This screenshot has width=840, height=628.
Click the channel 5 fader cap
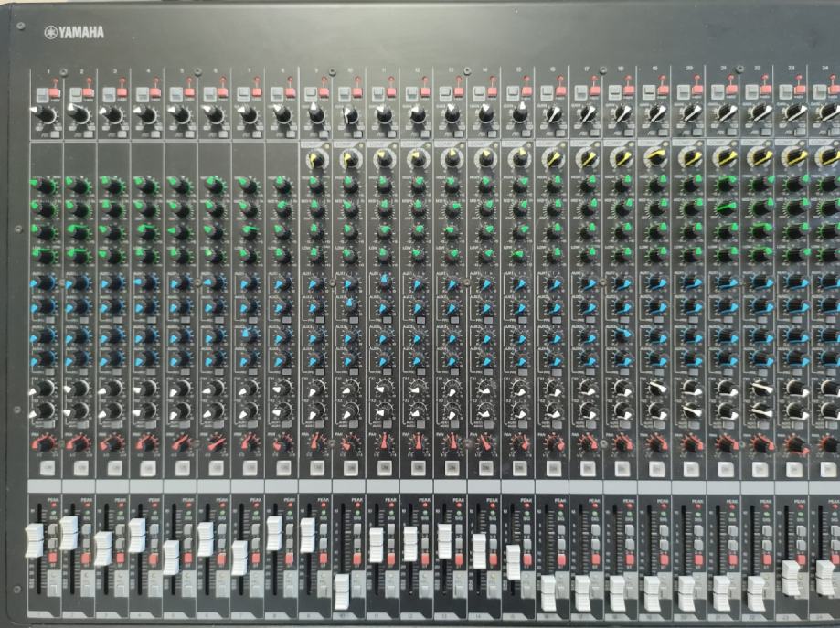pyautogui.click(x=171, y=558)
